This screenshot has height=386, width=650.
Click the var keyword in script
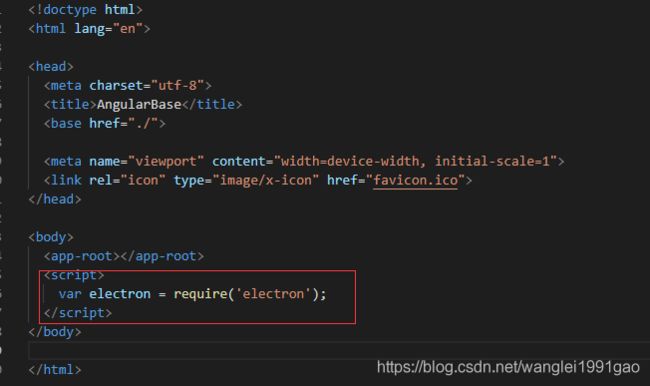70,294
